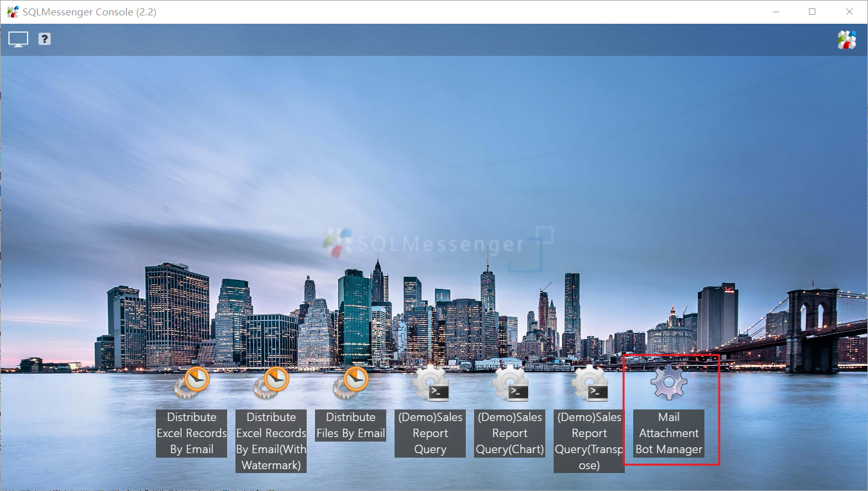The image size is (868, 491).
Task: Open the Mail Attachment Bot Manager gear icon
Action: [x=669, y=383]
